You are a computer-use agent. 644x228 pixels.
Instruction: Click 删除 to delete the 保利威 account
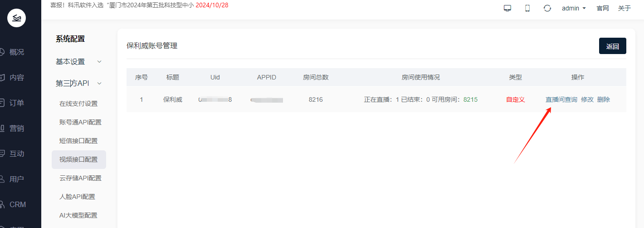point(604,99)
